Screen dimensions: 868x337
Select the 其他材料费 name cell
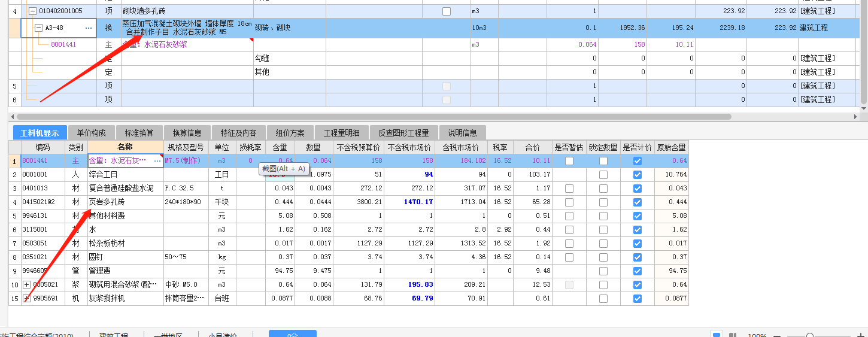point(125,216)
